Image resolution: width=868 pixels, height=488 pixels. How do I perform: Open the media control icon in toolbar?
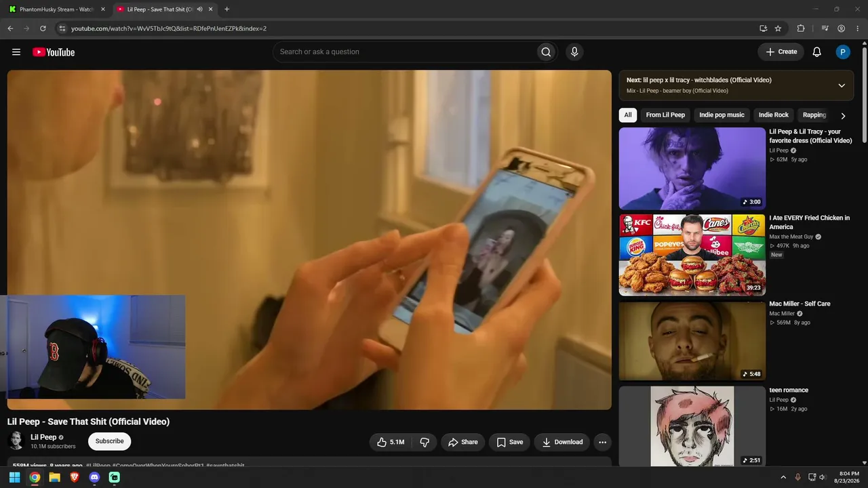click(825, 28)
